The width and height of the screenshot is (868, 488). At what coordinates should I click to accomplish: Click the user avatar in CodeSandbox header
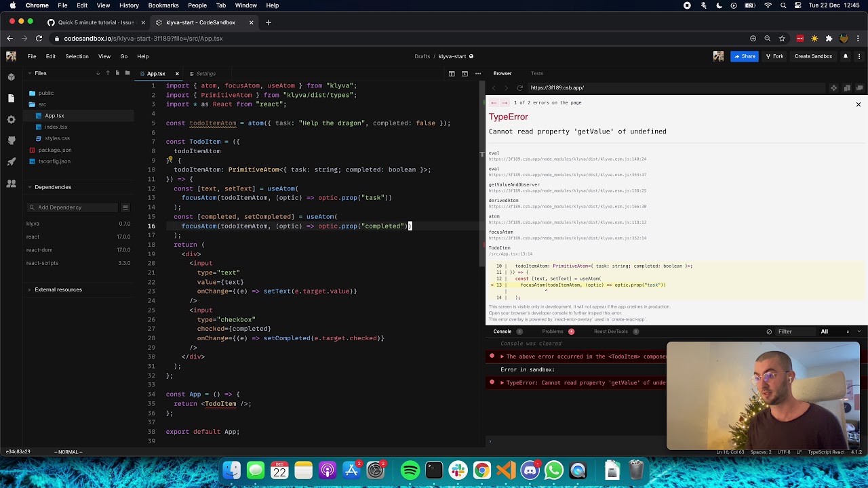[719, 56]
